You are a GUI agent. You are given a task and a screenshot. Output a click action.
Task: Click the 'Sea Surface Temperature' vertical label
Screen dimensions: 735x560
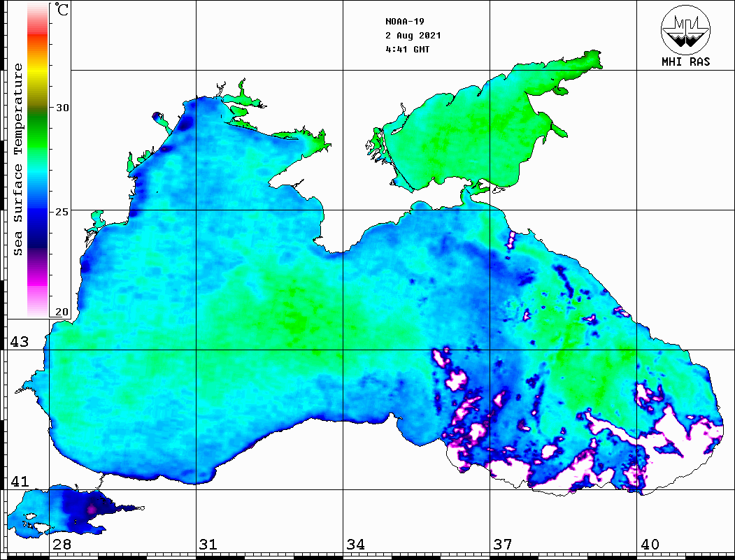tap(17, 159)
